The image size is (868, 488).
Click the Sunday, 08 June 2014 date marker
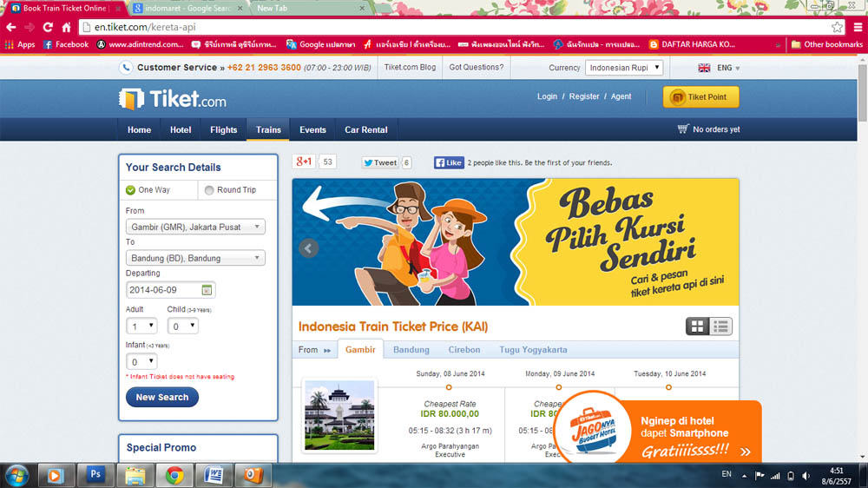[x=449, y=387]
